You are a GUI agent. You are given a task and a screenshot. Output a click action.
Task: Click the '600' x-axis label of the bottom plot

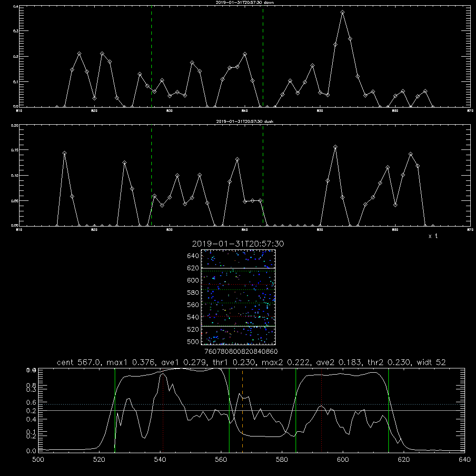pyautogui.click(x=343, y=460)
